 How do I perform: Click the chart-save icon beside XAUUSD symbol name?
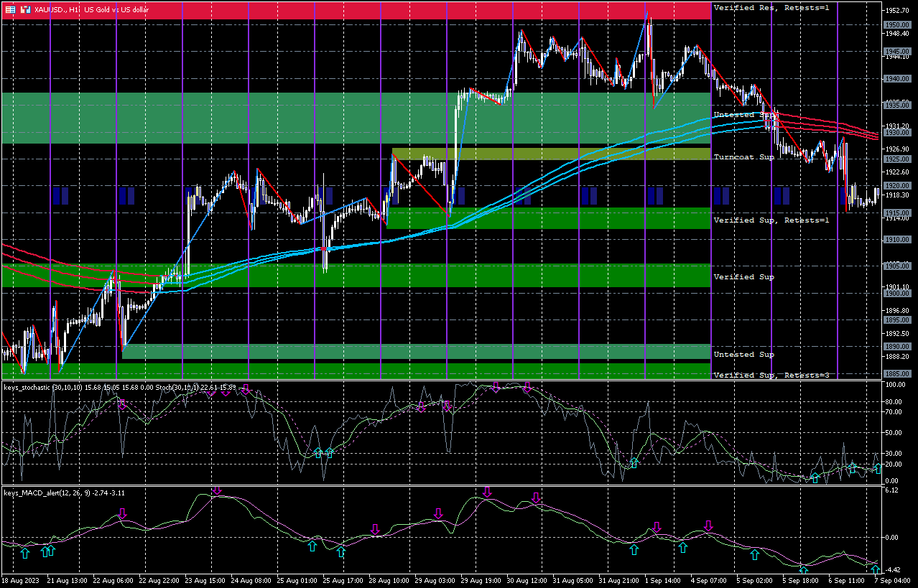click(26, 10)
